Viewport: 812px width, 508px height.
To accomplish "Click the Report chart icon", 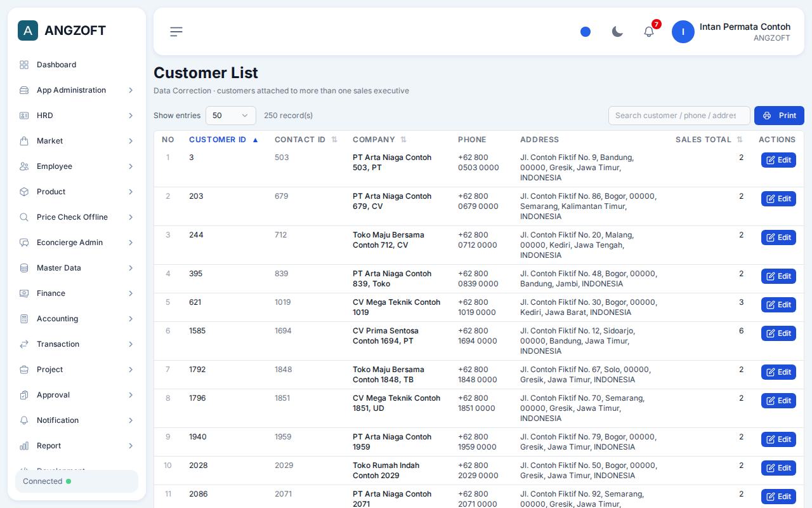I will [24, 446].
